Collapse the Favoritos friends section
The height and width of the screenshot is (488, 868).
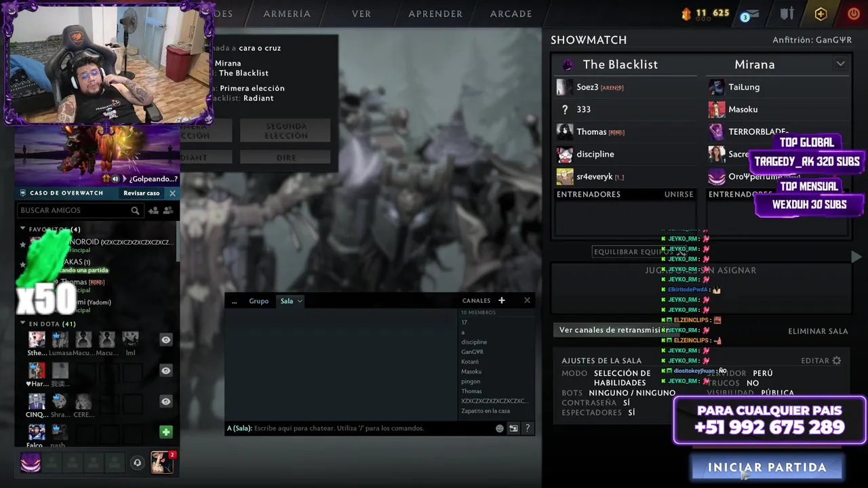pos(22,229)
